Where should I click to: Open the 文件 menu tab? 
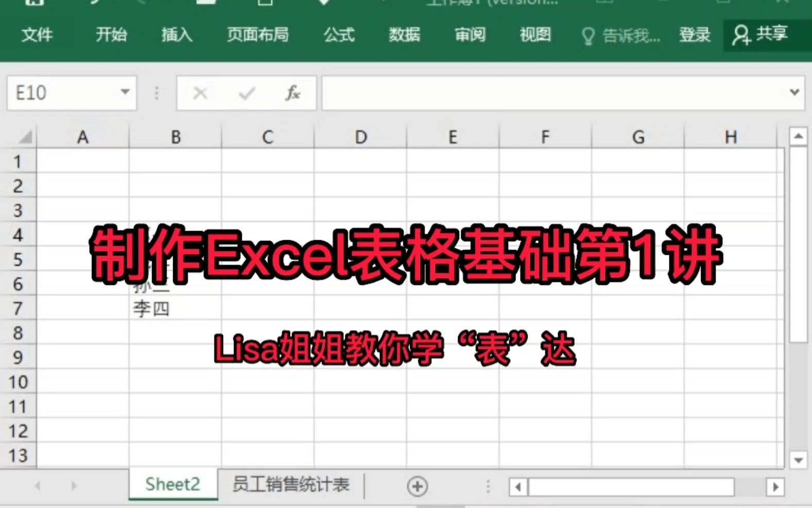[x=37, y=35]
